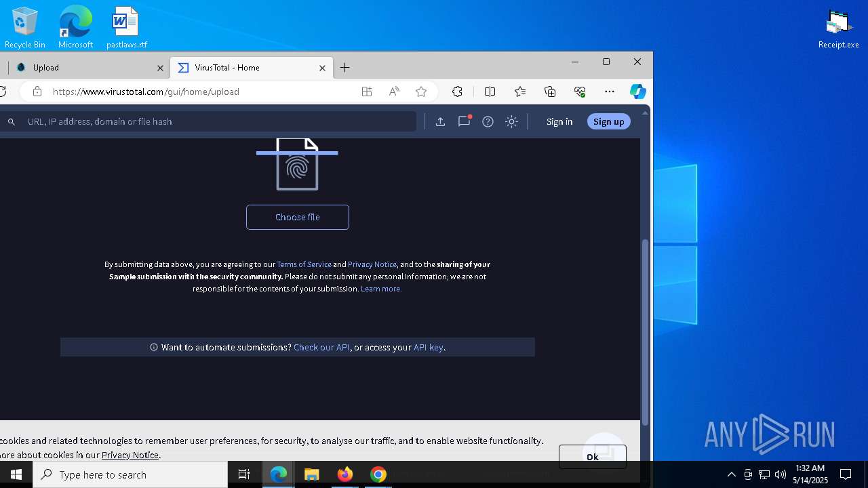868x488 pixels.
Task: Minimize the Edge browser window
Action: [575, 62]
